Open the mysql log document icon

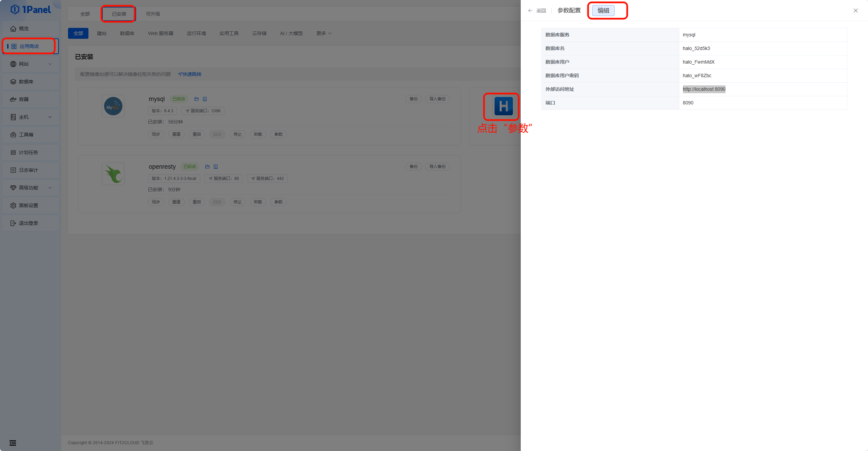(205, 99)
